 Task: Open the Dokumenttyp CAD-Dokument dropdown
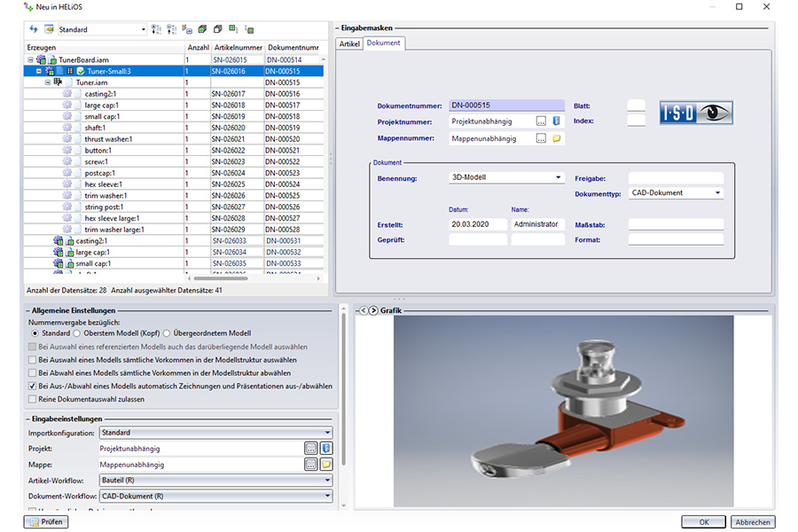[717, 192]
